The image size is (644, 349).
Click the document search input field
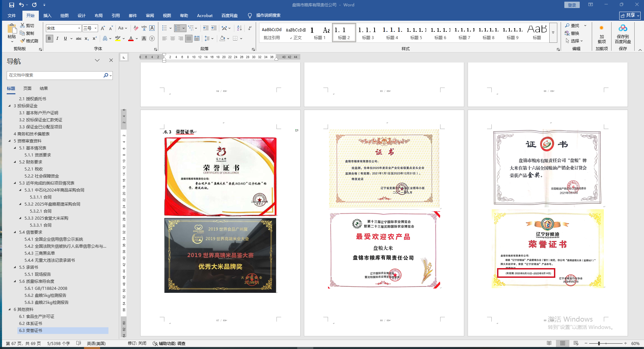55,75
